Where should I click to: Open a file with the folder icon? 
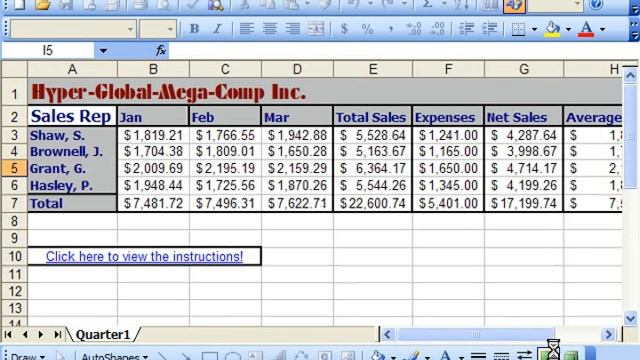(42, 4)
